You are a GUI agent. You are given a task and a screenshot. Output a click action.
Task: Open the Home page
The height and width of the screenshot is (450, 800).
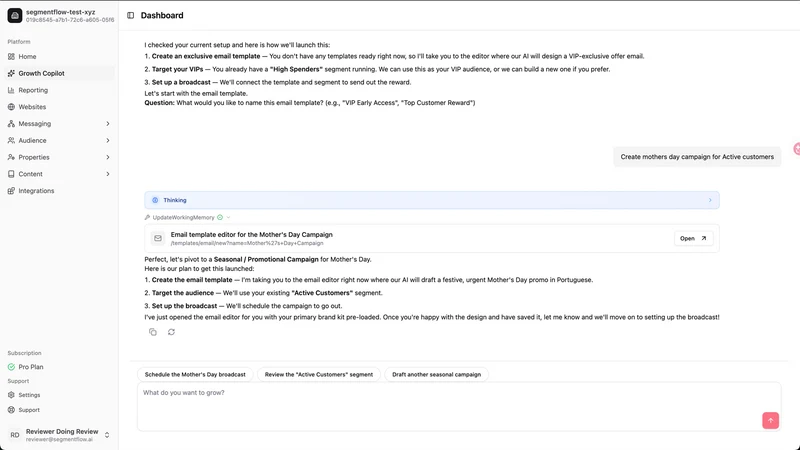(x=59, y=57)
